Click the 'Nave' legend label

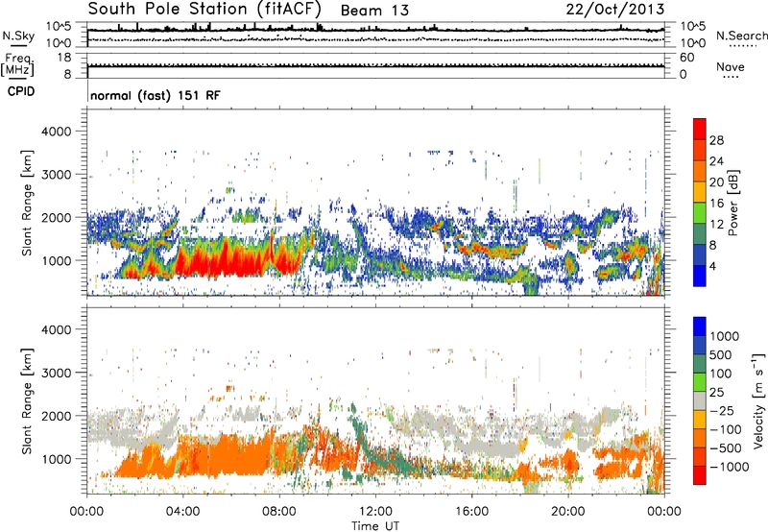point(731,66)
